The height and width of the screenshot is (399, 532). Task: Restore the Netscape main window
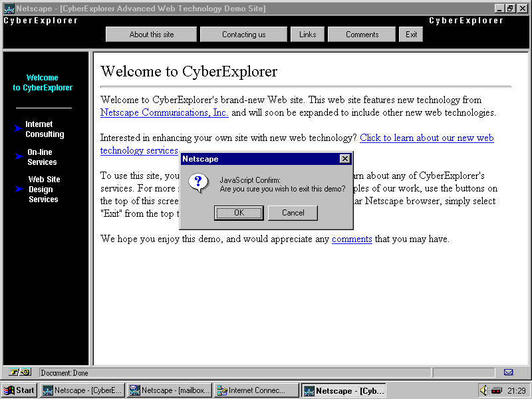[510, 9]
